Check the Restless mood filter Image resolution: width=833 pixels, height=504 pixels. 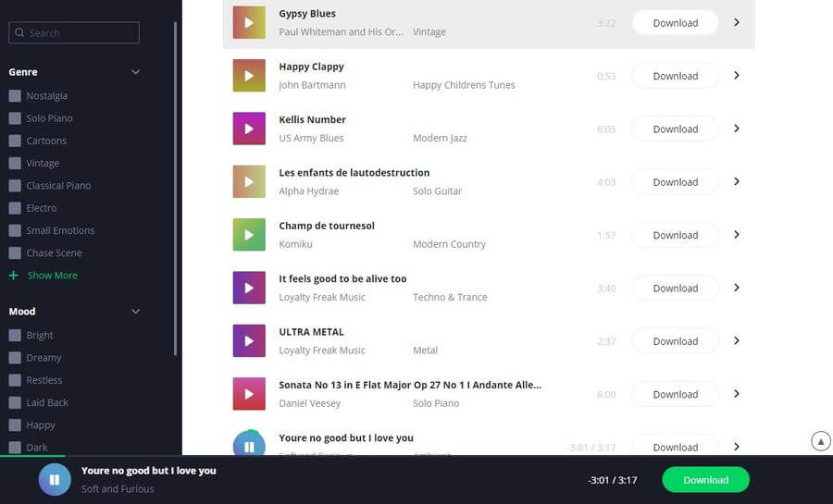[x=15, y=380]
